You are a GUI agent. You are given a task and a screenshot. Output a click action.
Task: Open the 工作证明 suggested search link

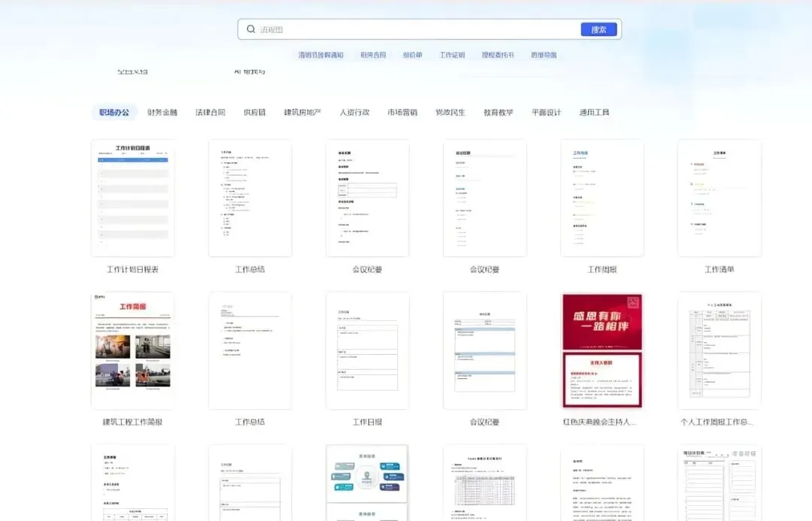pyautogui.click(x=452, y=55)
